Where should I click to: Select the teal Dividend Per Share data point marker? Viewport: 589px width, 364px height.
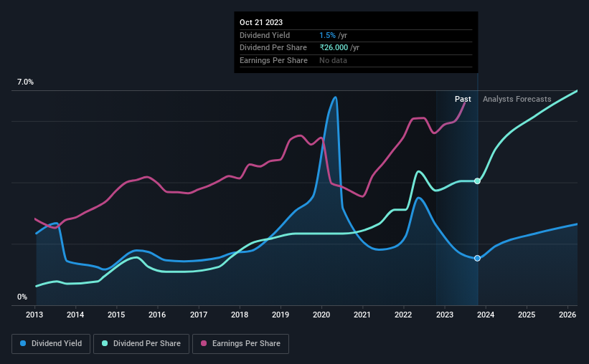pyautogui.click(x=477, y=181)
